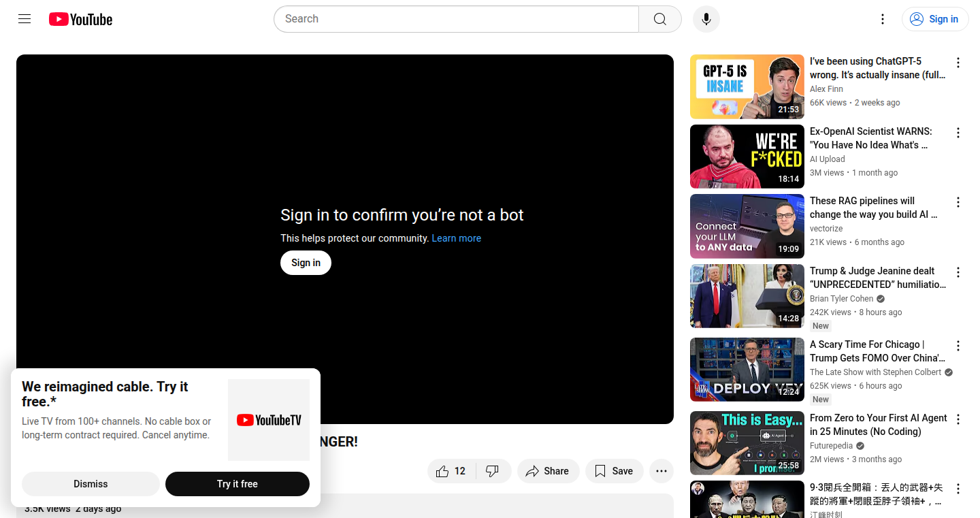Screen dimensions: 980x518
Task: Visit vectorize channel name
Action: [826, 229]
